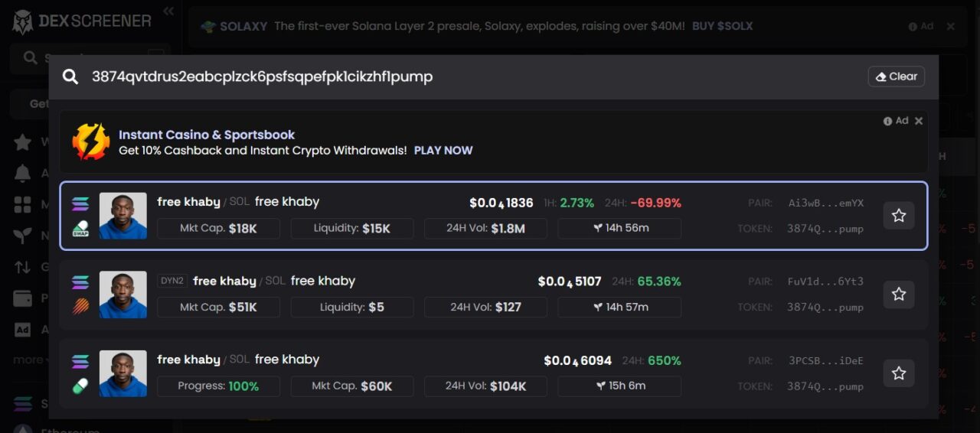This screenshot has width=980, height=433.
Task: Click the Ad info icon in casino banner
Action: tap(887, 121)
